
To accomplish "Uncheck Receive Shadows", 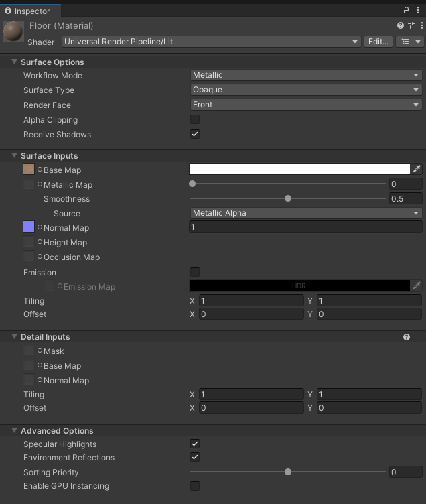I will 195,134.
